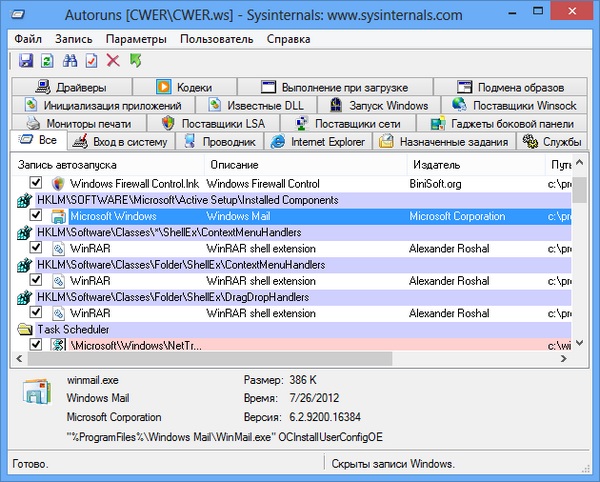Click the binoculars Find icon
This screenshot has height=482, width=600.
[69, 61]
